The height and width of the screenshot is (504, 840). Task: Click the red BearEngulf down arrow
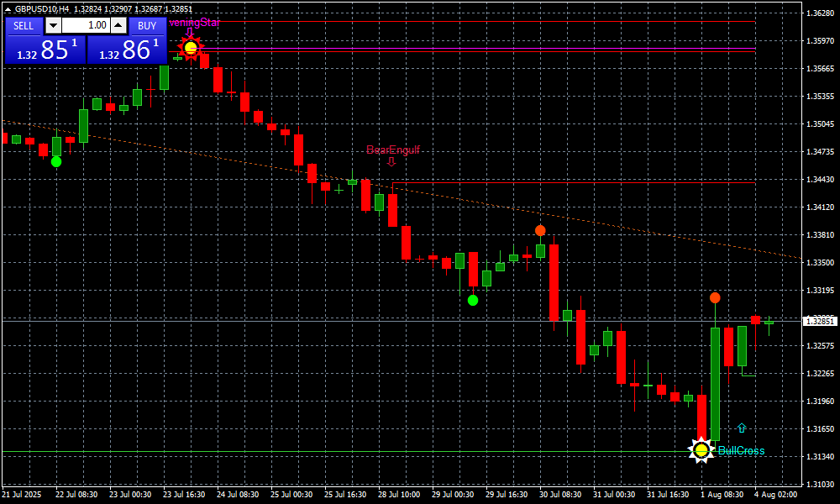point(391,162)
